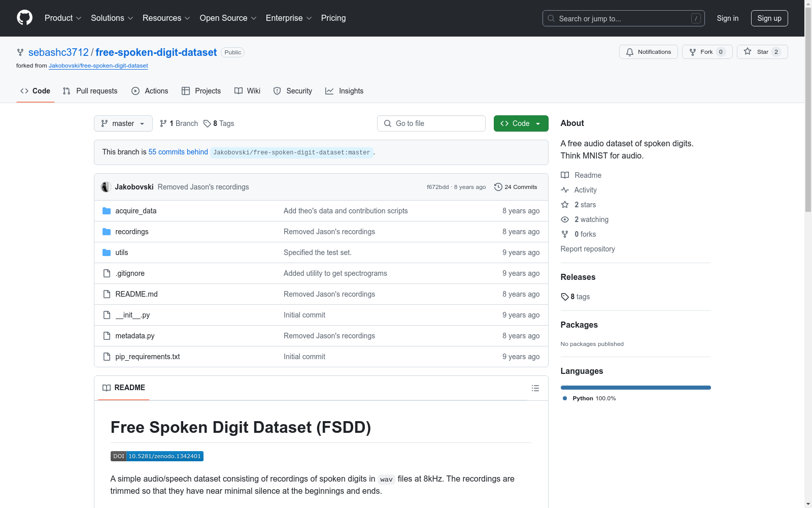Viewport: 812px width, 508px height.
Task: Enable notifications for this repository
Action: point(648,52)
